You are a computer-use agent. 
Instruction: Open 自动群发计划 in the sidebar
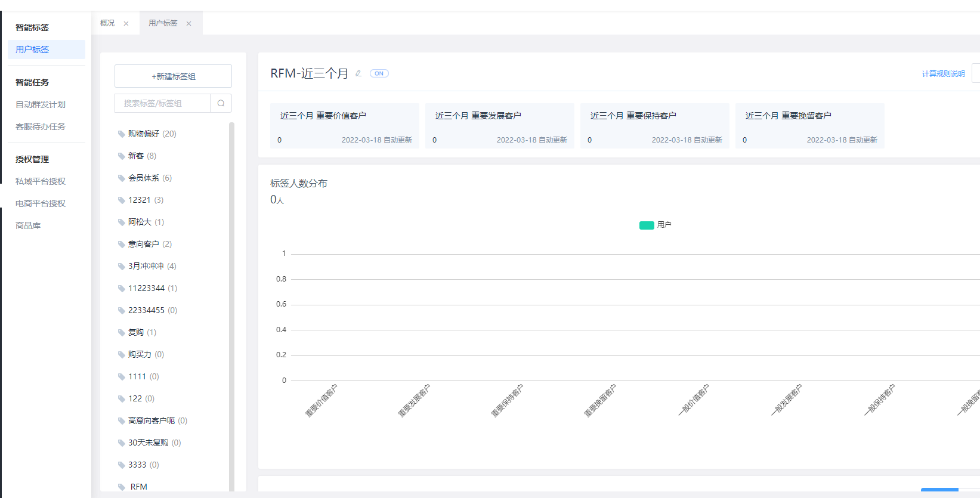pyautogui.click(x=41, y=104)
